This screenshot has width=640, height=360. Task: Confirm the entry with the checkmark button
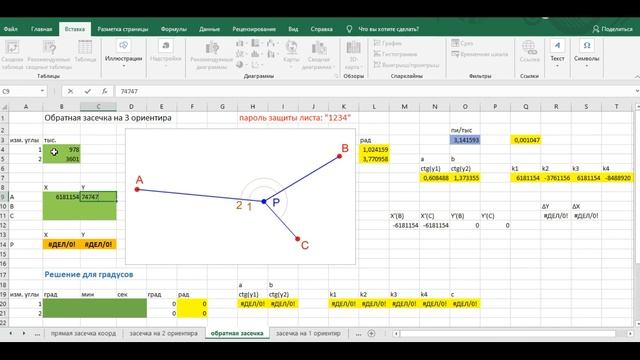coord(87,91)
